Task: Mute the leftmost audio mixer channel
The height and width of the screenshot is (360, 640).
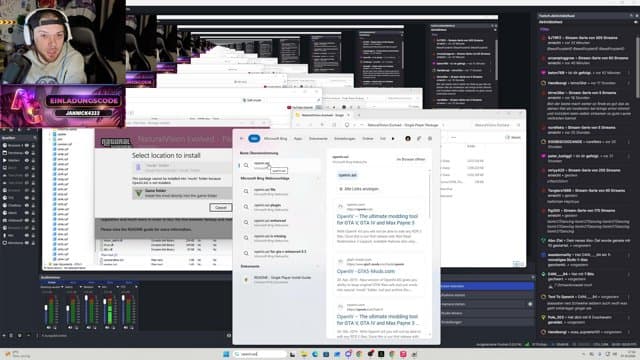Action: click(x=49, y=327)
